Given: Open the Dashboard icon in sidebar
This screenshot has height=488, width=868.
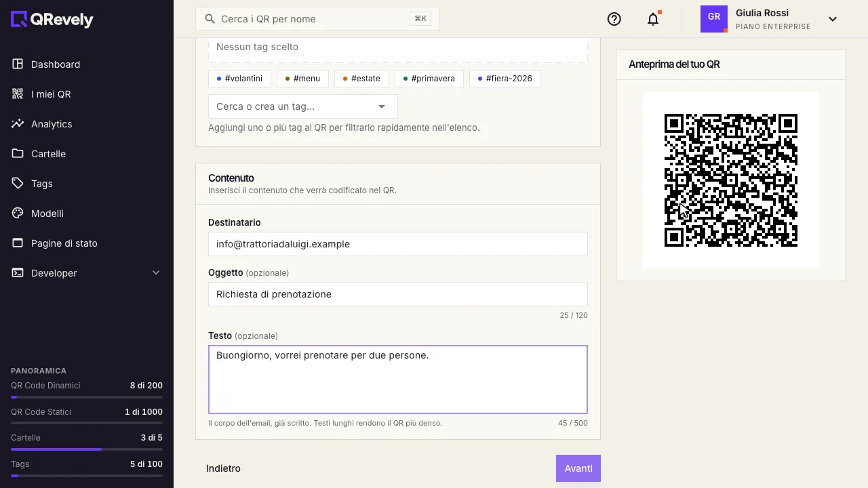Looking at the screenshot, I should [18, 64].
